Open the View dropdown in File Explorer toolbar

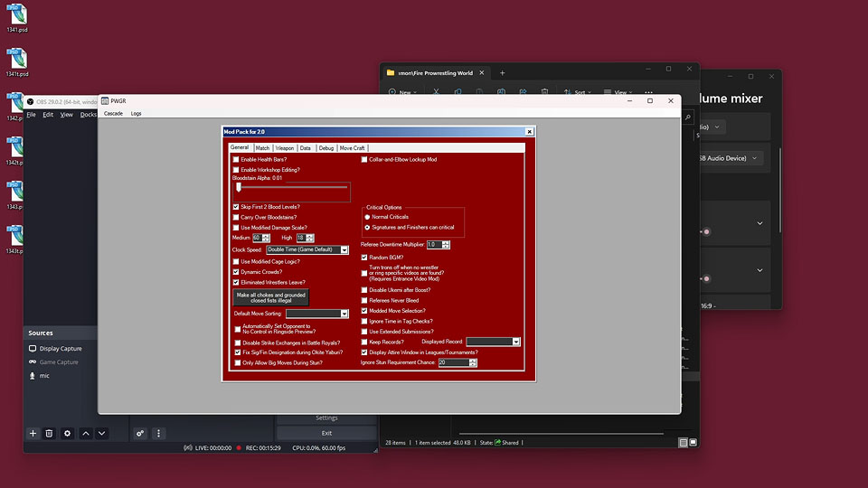click(x=618, y=92)
